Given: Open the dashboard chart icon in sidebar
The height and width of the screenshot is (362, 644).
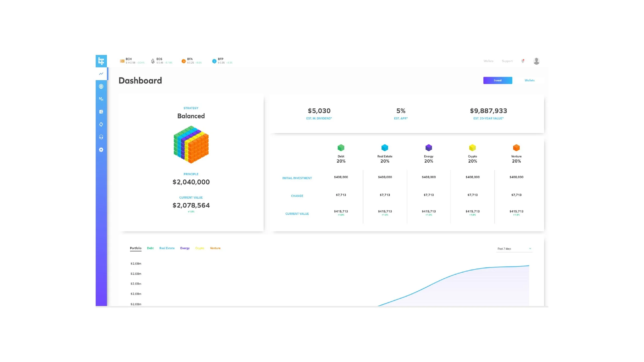Looking at the screenshot, I should (x=101, y=74).
